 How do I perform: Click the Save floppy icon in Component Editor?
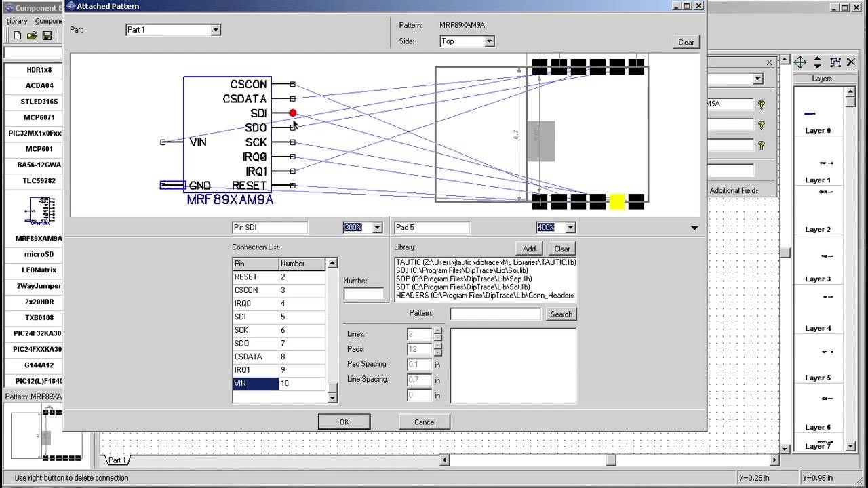[x=47, y=35]
